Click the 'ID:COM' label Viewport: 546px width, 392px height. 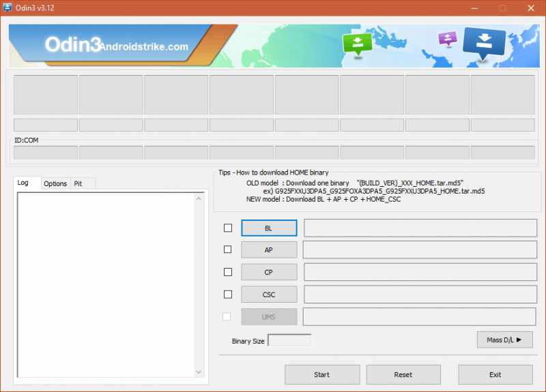(26, 140)
